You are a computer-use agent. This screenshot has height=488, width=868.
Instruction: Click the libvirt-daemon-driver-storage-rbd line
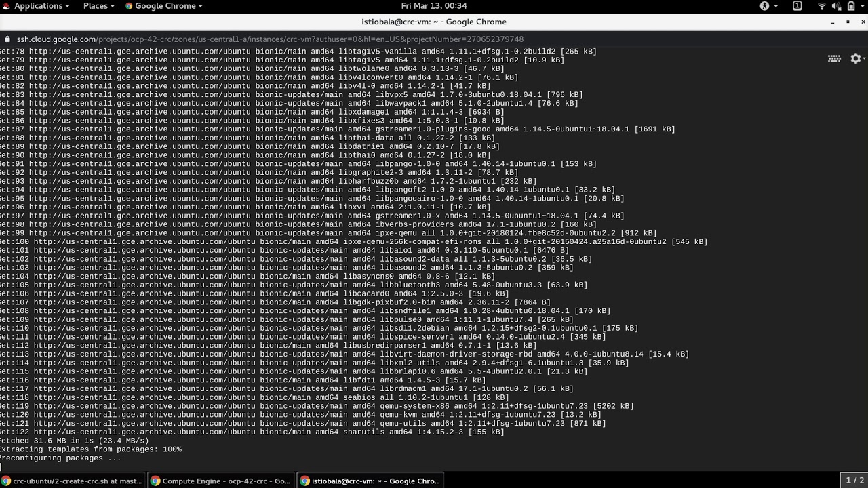point(344,354)
